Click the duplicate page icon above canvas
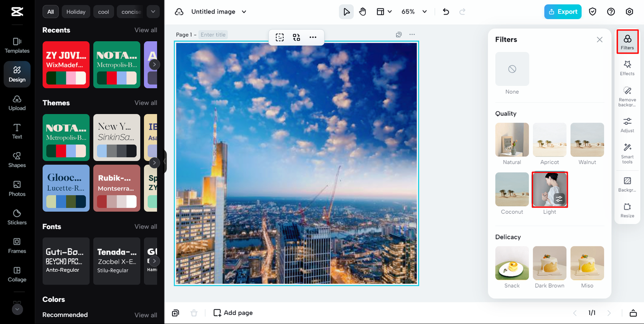Screen dimensions: 644x324 pos(398,35)
